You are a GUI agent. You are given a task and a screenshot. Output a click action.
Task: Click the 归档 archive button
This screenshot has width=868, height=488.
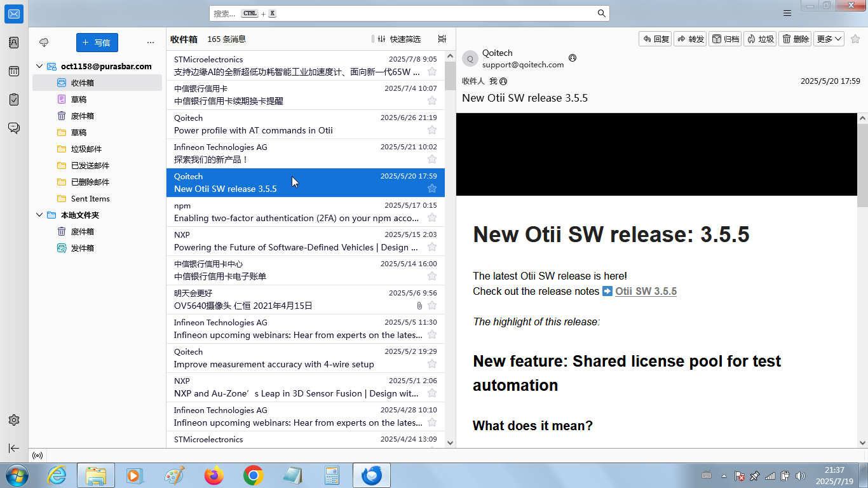[725, 39]
